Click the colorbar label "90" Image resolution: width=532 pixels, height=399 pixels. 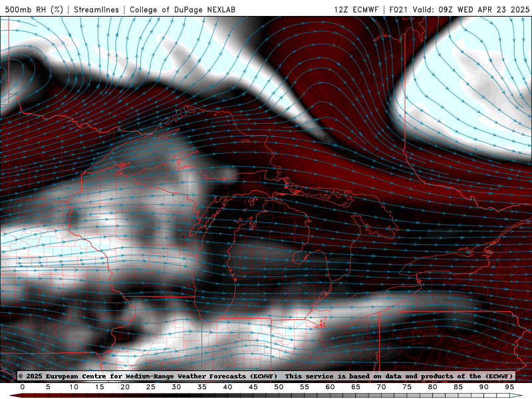484,387
